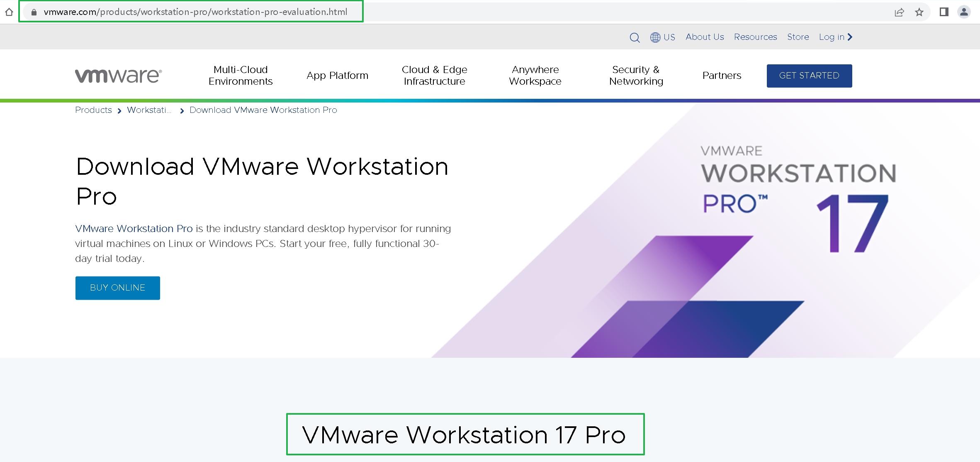Click the Products breadcrumb link
Image resolution: width=980 pixels, height=462 pixels.
click(93, 110)
